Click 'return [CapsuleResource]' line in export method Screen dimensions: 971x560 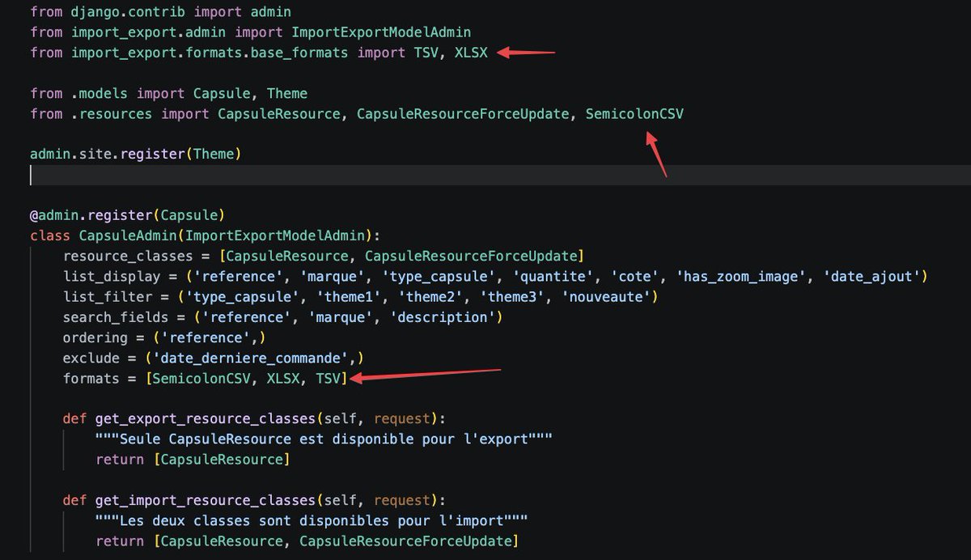click(193, 459)
